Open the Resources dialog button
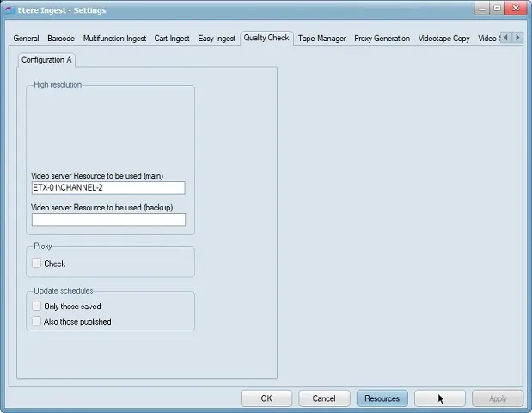This screenshot has height=413, width=532. click(382, 398)
